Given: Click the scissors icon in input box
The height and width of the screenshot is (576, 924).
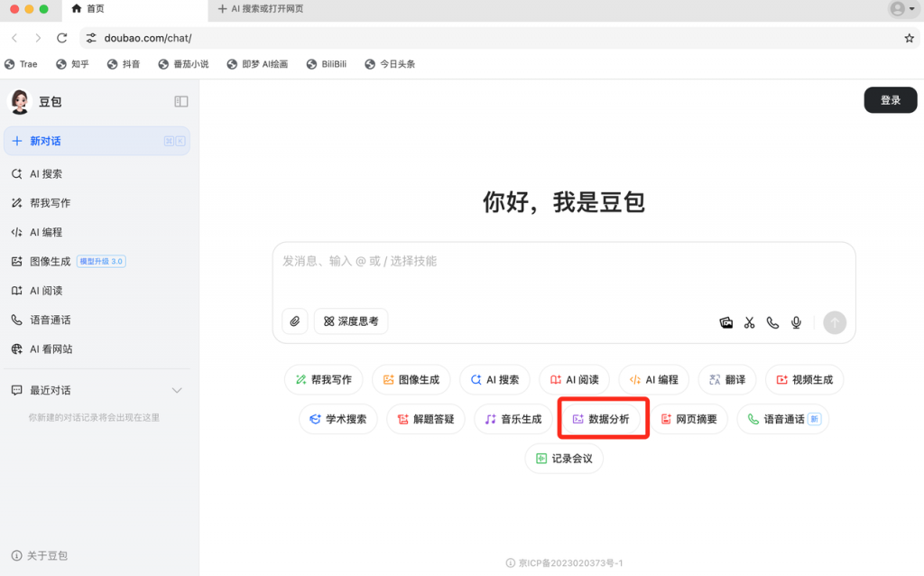Looking at the screenshot, I should (749, 322).
